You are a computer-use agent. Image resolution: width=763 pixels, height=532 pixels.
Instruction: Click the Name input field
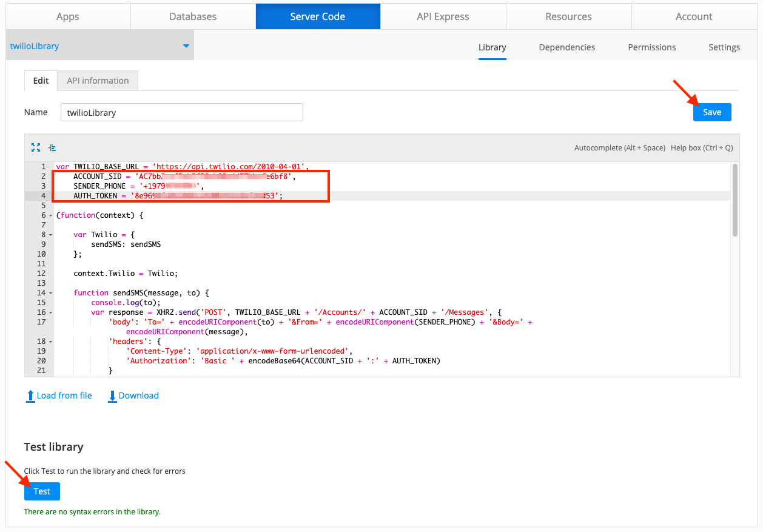pos(182,112)
